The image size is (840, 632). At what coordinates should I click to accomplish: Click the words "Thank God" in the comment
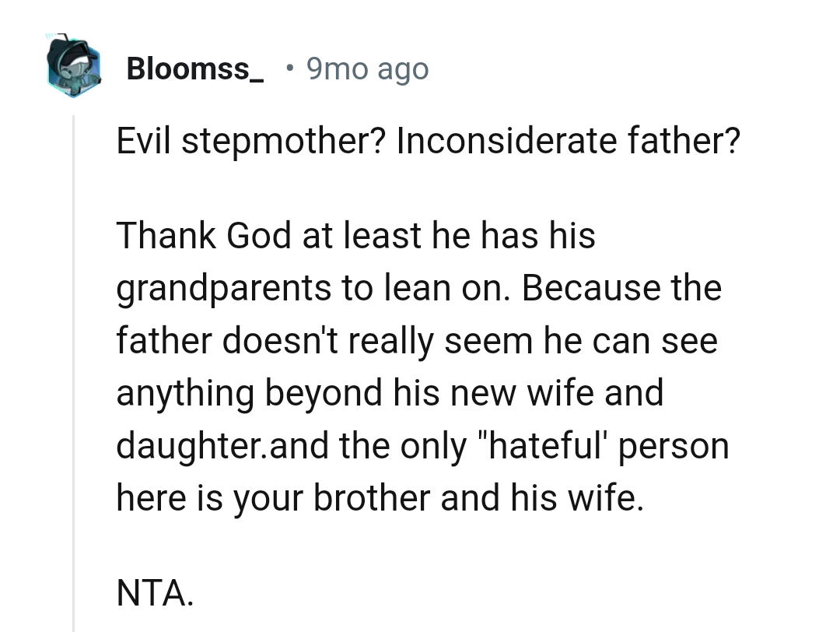point(205,236)
